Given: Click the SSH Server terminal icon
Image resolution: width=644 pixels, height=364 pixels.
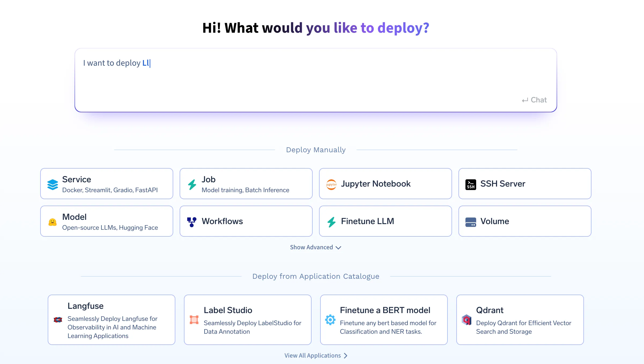Looking at the screenshot, I should (x=471, y=184).
